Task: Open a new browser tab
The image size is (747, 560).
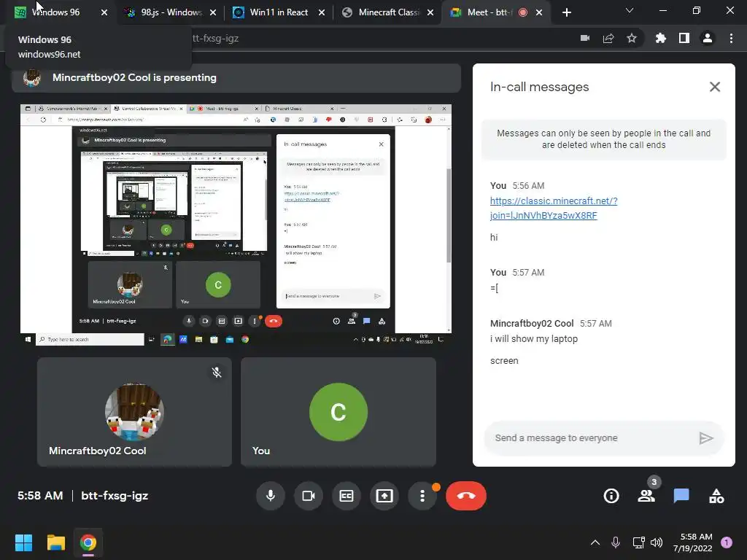Action: pos(566,12)
